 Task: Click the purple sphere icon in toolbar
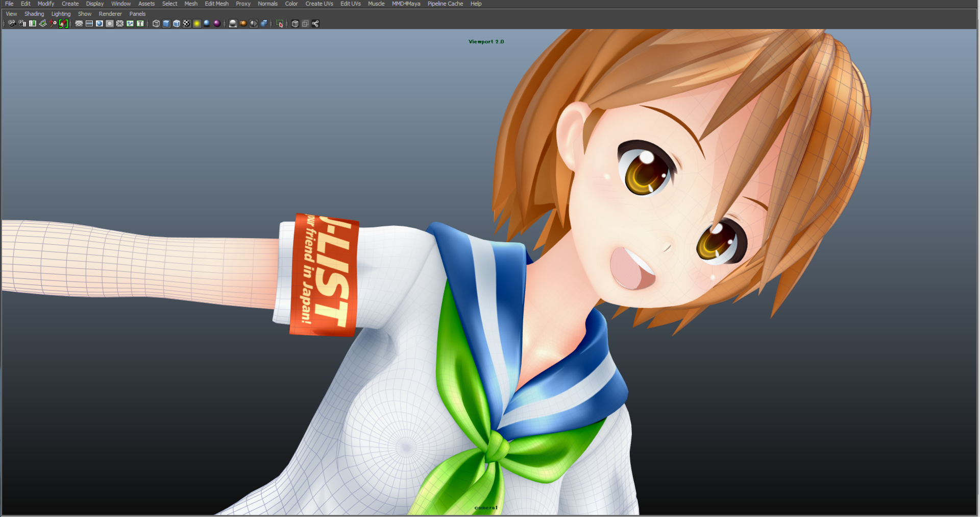(x=217, y=24)
